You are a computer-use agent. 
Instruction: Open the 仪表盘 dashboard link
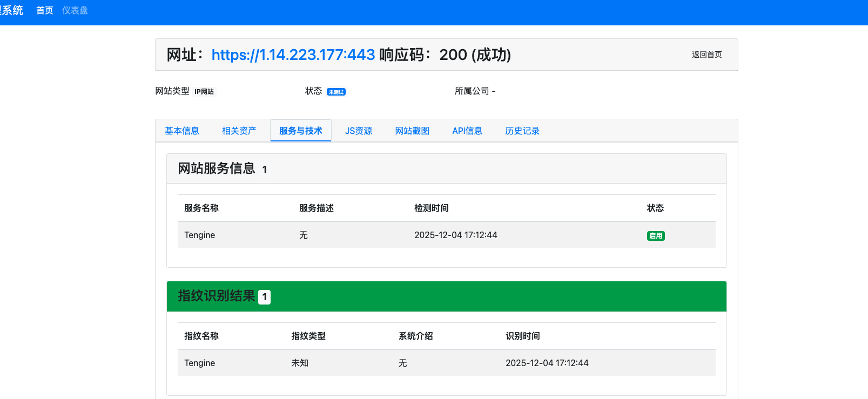[75, 11]
